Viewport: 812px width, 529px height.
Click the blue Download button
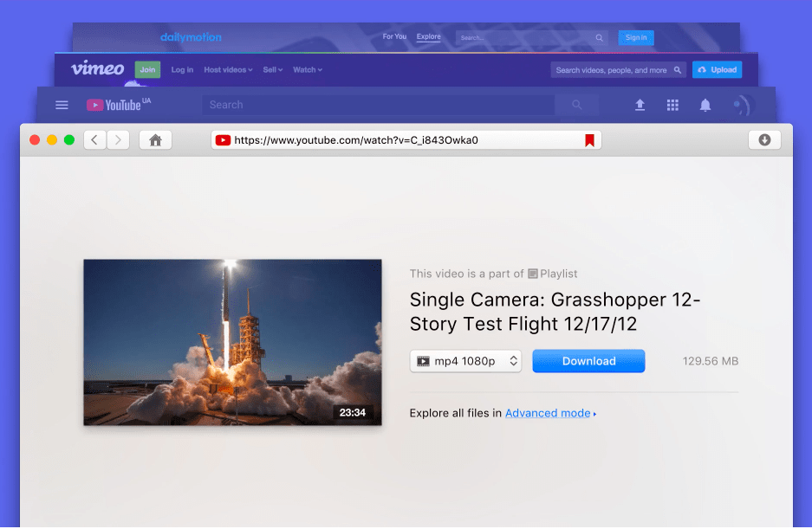coord(588,361)
